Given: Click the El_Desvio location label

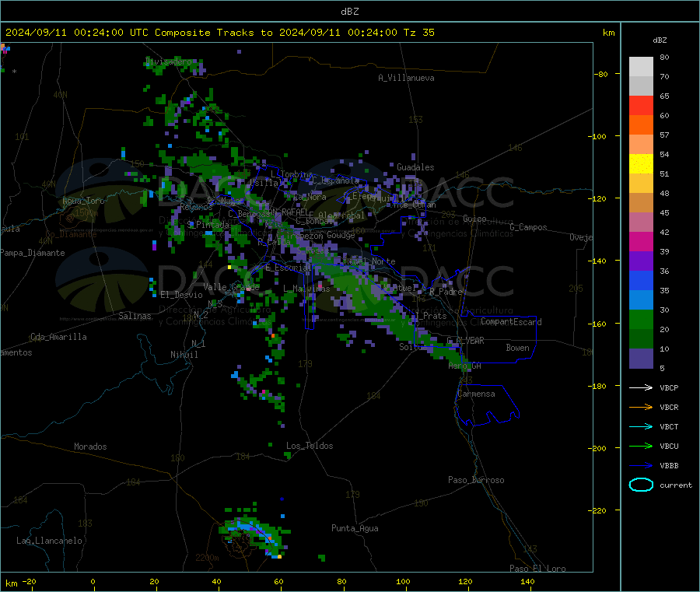Looking at the screenshot, I should pos(181,295).
